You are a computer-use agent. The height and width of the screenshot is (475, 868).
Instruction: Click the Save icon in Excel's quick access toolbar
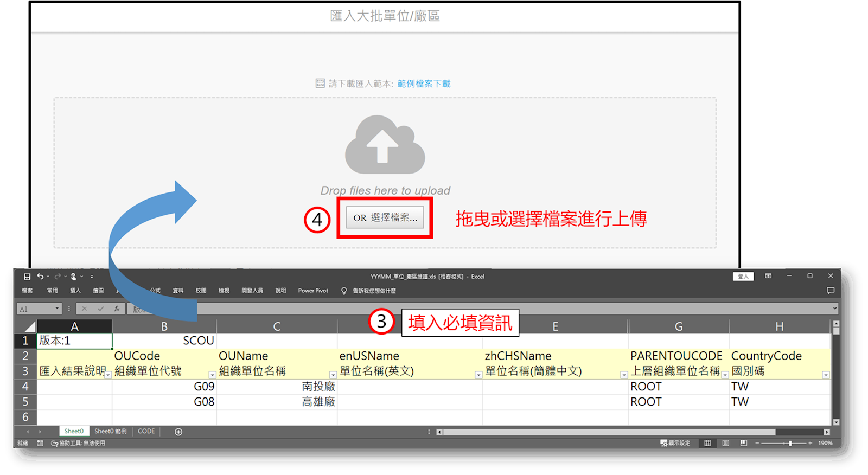click(27, 277)
